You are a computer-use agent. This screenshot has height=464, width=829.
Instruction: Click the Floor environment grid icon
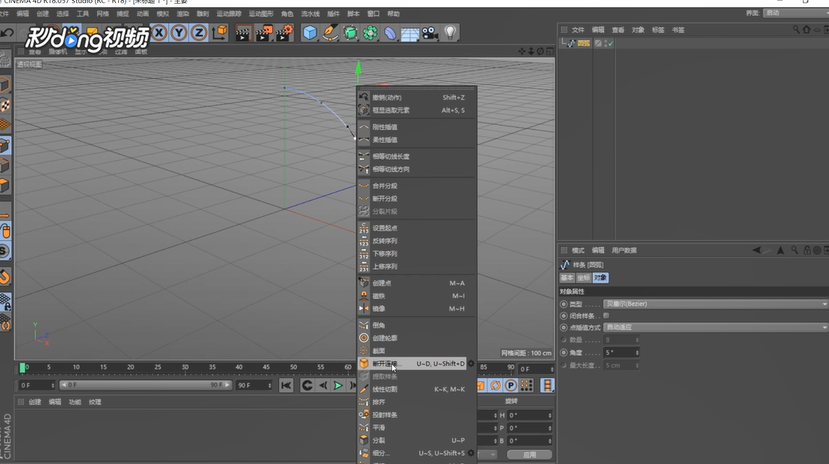click(x=410, y=34)
